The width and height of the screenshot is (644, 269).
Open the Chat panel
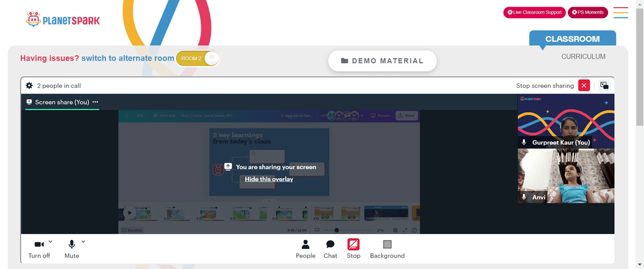tap(330, 249)
